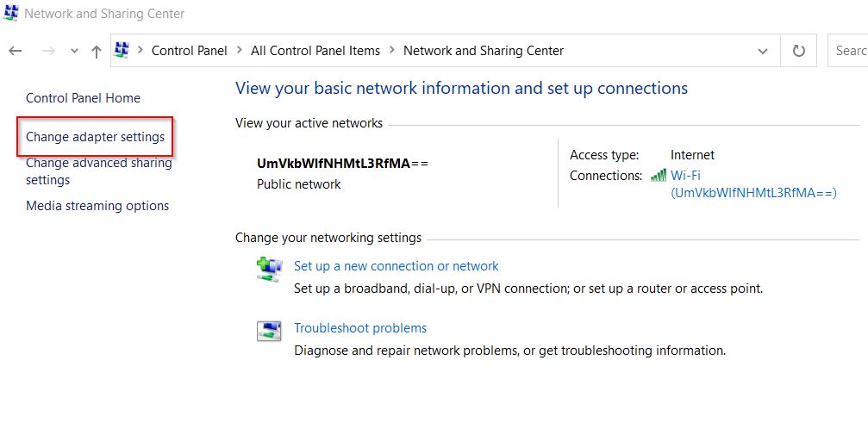Click the Search Control Panel field
The width and height of the screenshot is (868, 441).
pyautogui.click(x=847, y=50)
